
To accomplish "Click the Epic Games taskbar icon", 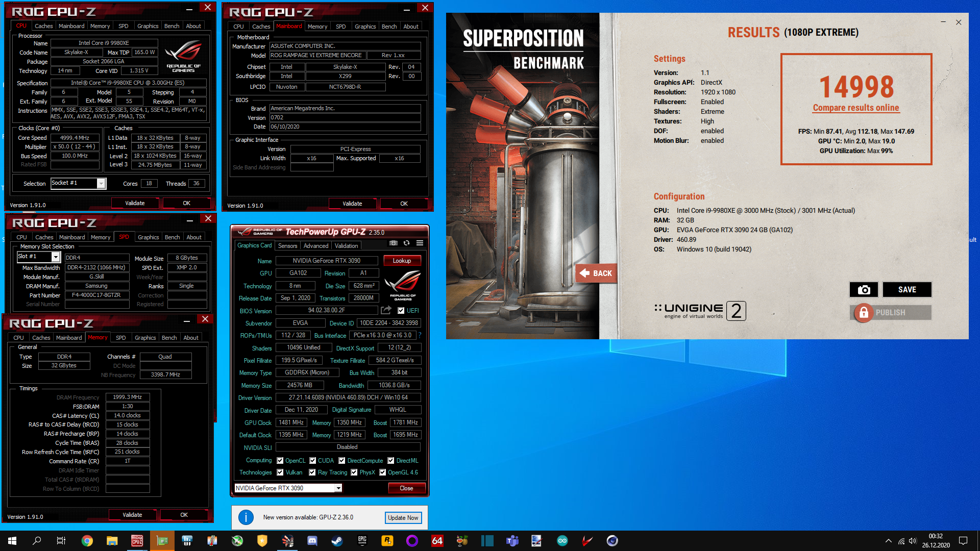I will pyautogui.click(x=362, y=541).
